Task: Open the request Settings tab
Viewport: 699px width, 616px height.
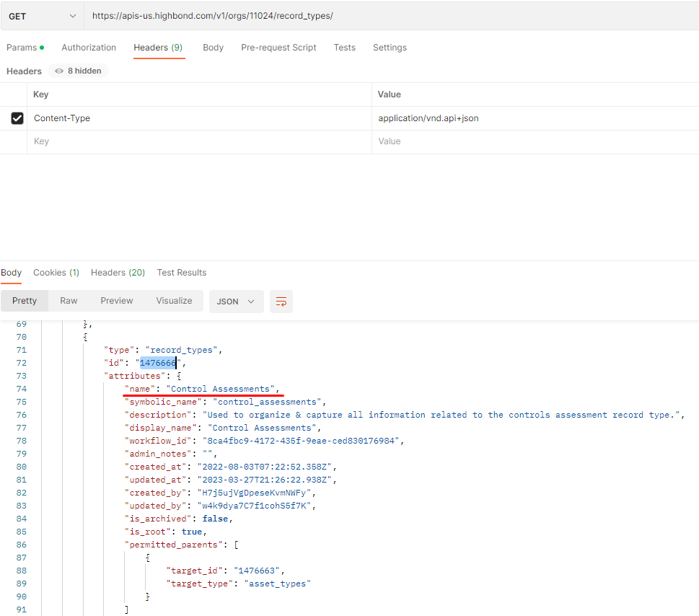Action: [x=390, y=48]
